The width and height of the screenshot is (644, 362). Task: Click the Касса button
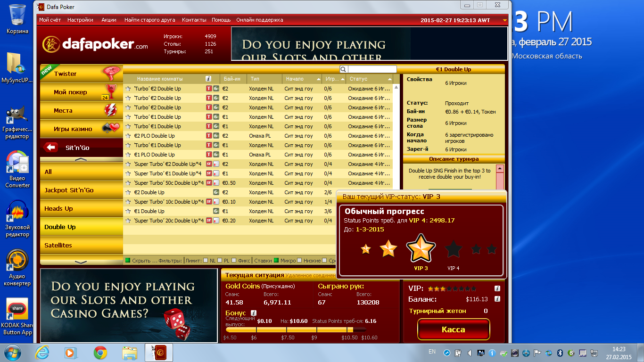coord(453,329)
